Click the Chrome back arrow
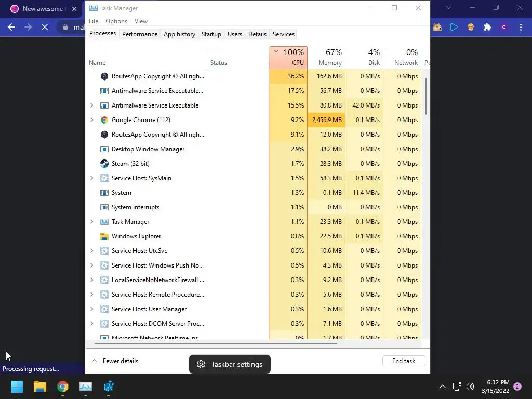Viewport: 532px width, 399px height. (11, 27)
